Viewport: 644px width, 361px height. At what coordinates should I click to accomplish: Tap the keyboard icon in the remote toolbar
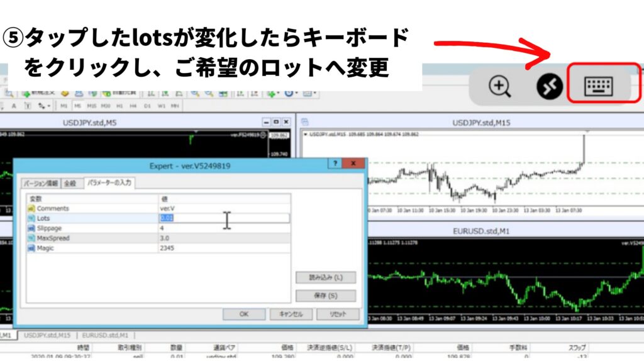click(598, 86)
